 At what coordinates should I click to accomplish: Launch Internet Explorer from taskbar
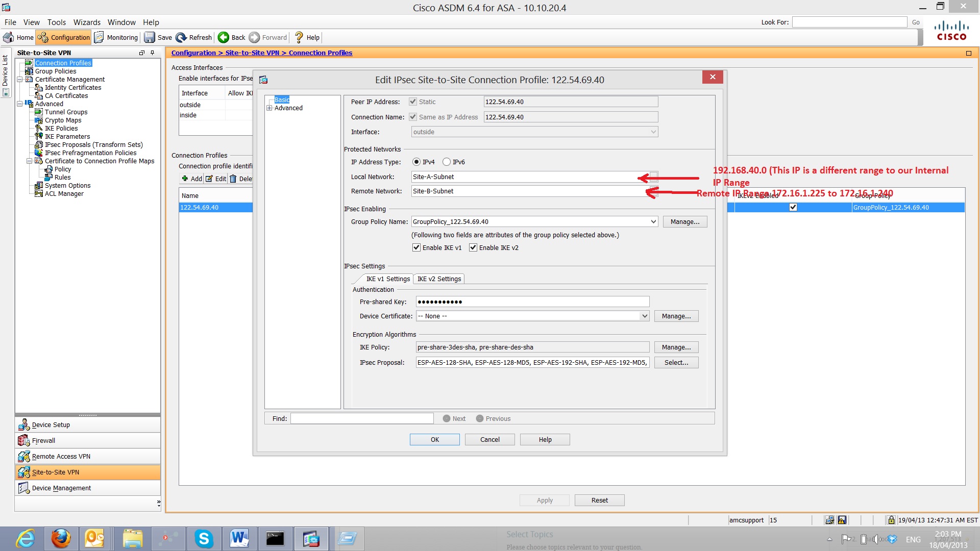coord(25,539)
